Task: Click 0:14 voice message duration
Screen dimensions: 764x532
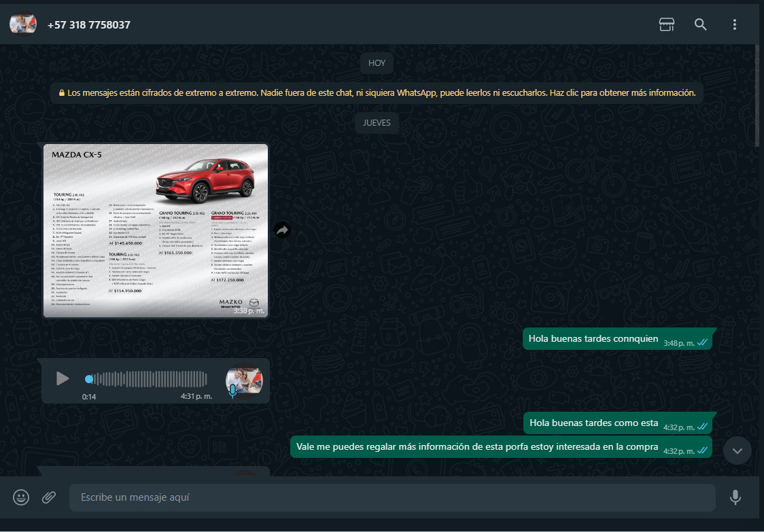Action: pyautogui.click(x=89, y=397)
